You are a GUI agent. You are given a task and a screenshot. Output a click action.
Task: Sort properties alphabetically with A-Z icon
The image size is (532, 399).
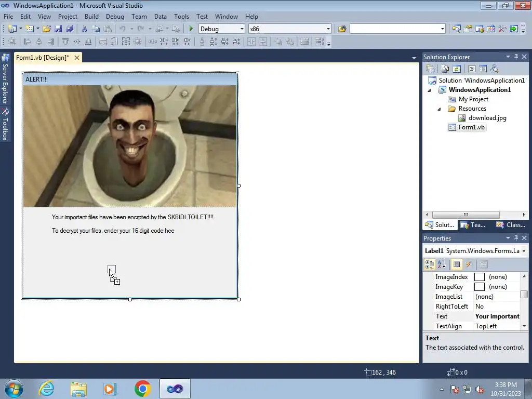(x=441, y=264)
